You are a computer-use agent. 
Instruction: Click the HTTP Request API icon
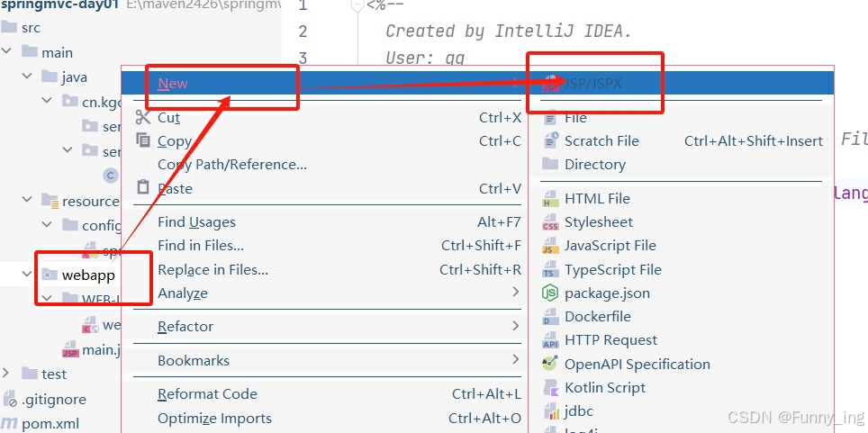tap(551, 340)
